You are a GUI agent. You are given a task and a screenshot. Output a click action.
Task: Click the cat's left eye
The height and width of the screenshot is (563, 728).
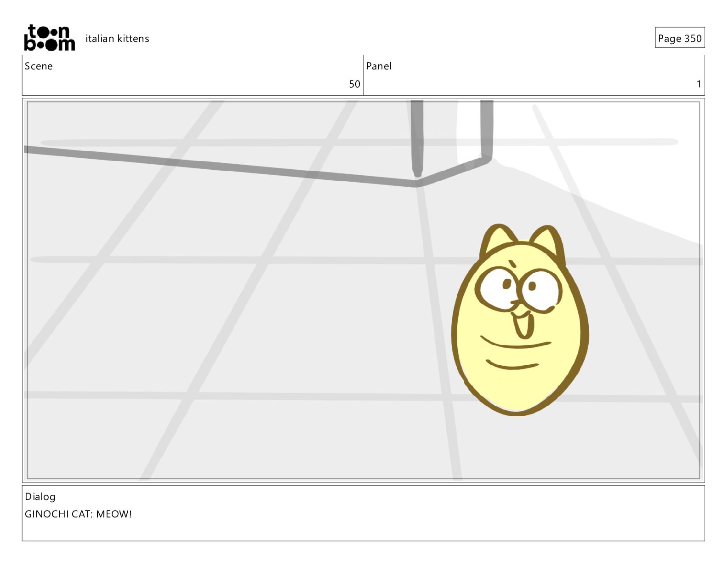[x=499, y=288]
